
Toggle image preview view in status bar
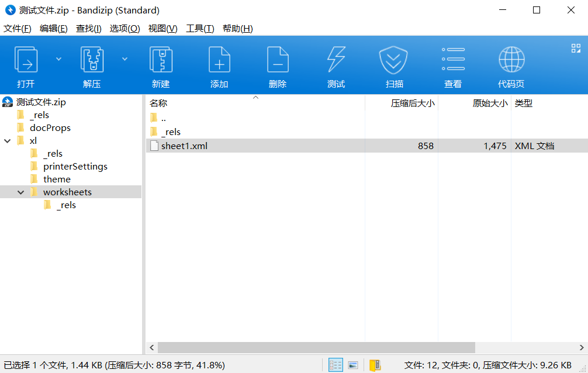point(353,365)
